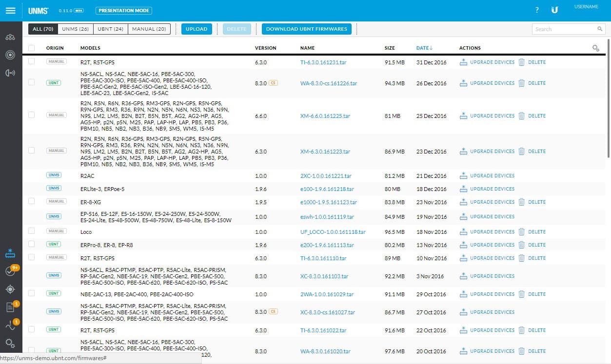Check the box for e1000-1.9.5.161123.tar row
The image size is (611, 364).
click(x=32, y=201)
